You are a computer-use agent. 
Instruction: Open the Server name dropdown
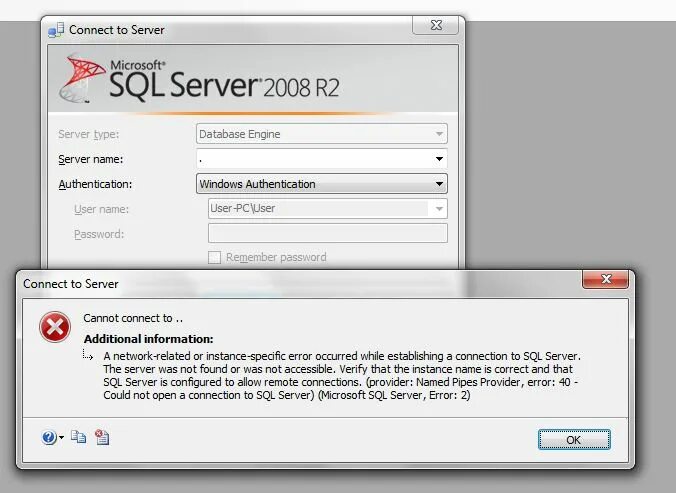click(439, 159)
